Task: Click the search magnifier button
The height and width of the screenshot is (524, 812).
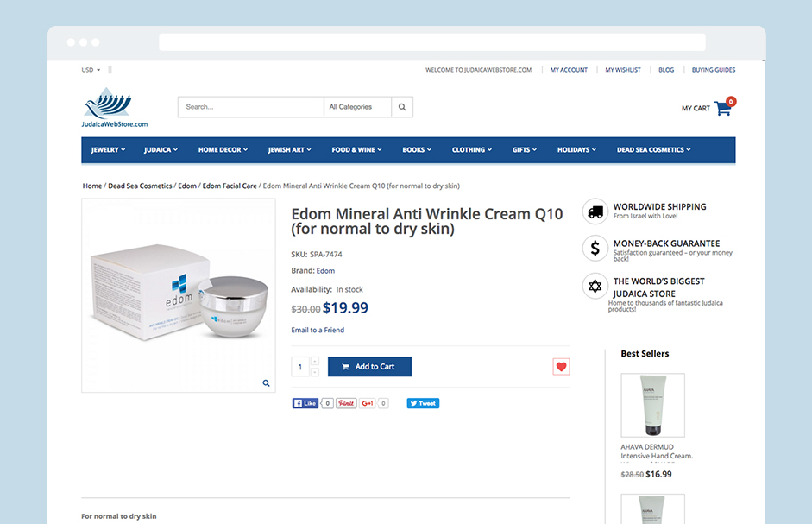Action: coord(402,107)
